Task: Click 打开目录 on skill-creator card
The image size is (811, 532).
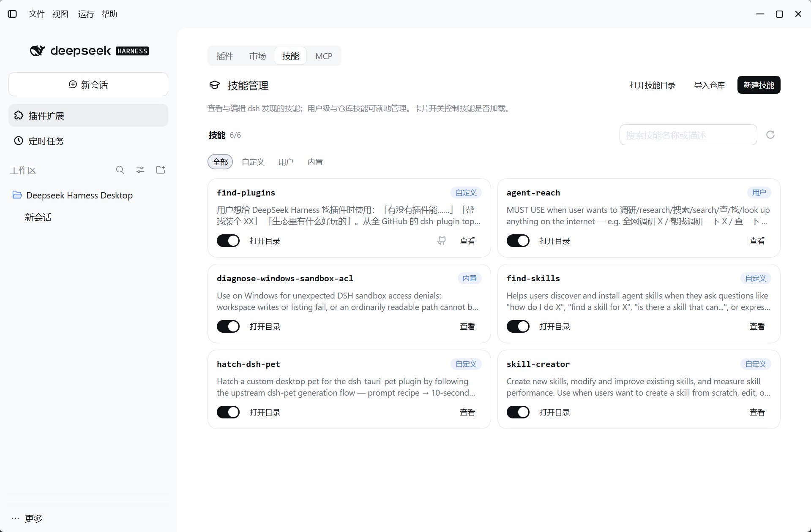Action: (x=554, y=412)
